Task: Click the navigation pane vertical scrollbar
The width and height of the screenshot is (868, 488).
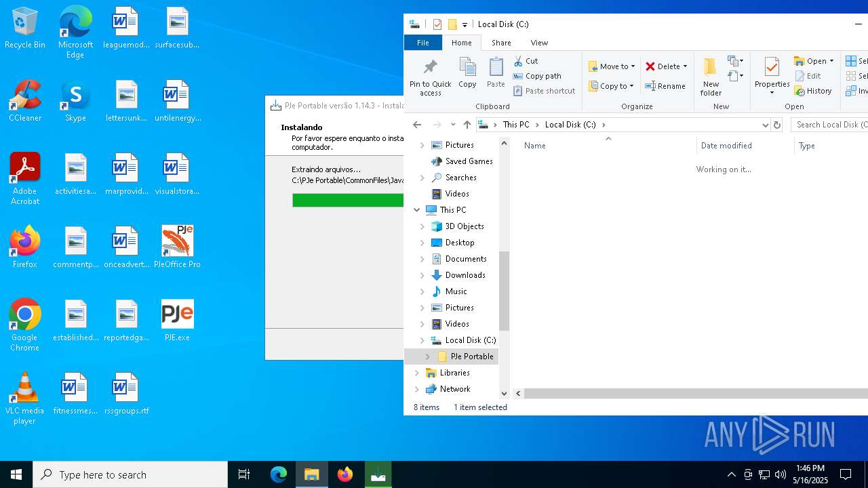Action: (x=504, y=291)
